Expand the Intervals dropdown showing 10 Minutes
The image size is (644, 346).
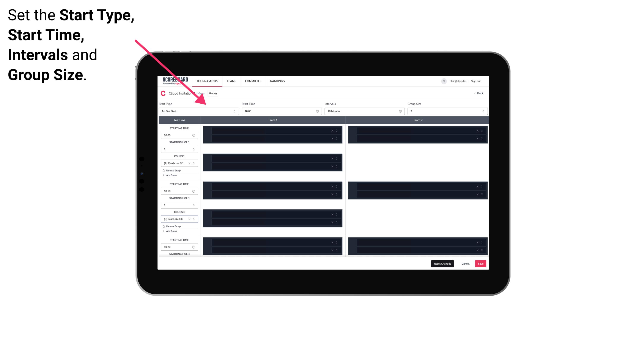click(x=363, y=111)
